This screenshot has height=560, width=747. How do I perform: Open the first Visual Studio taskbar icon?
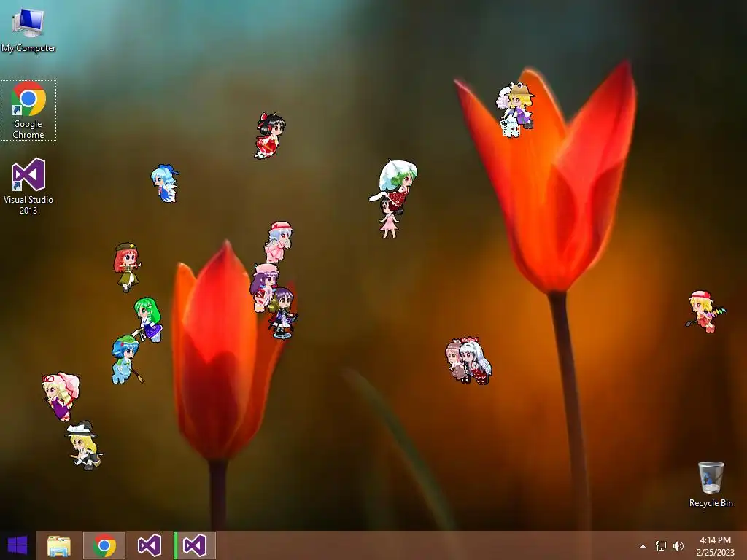[149, 545]
